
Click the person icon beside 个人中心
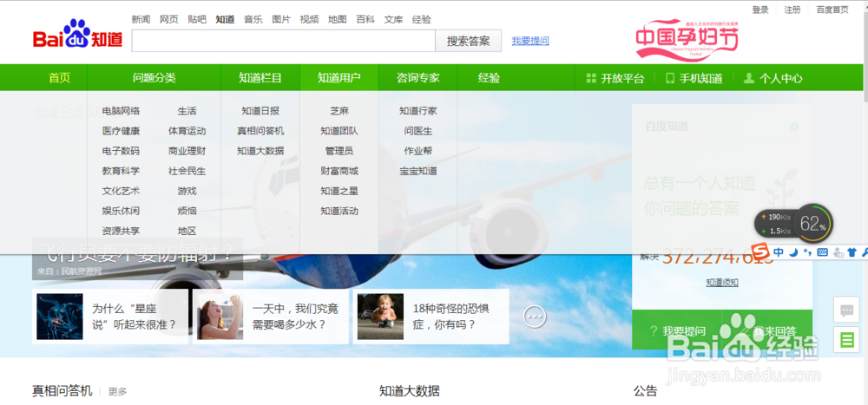click(x=749, y=78)
